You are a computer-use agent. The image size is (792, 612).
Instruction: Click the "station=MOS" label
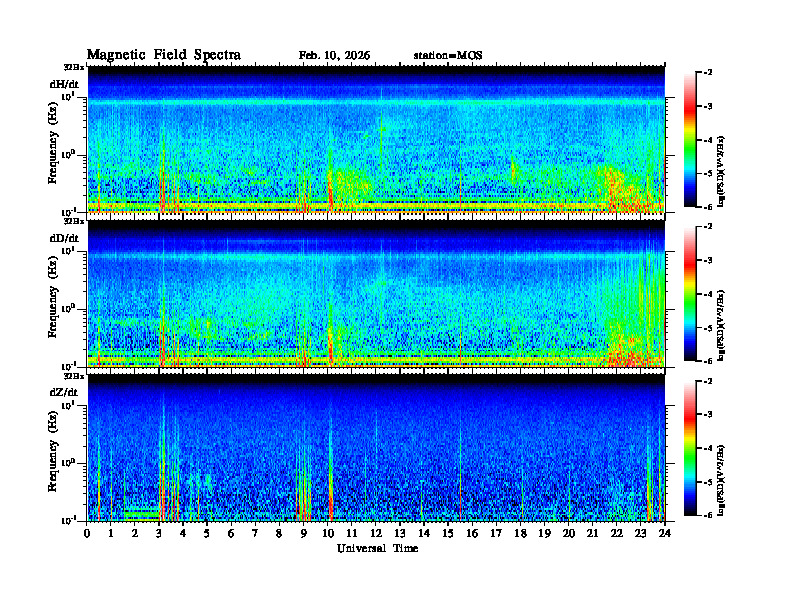448,56
